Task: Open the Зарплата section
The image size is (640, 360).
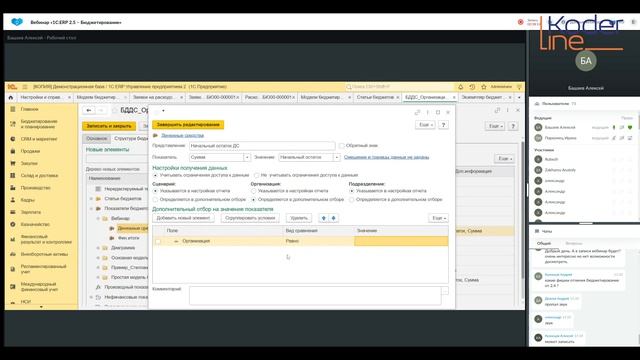Action: coord(31,212)
